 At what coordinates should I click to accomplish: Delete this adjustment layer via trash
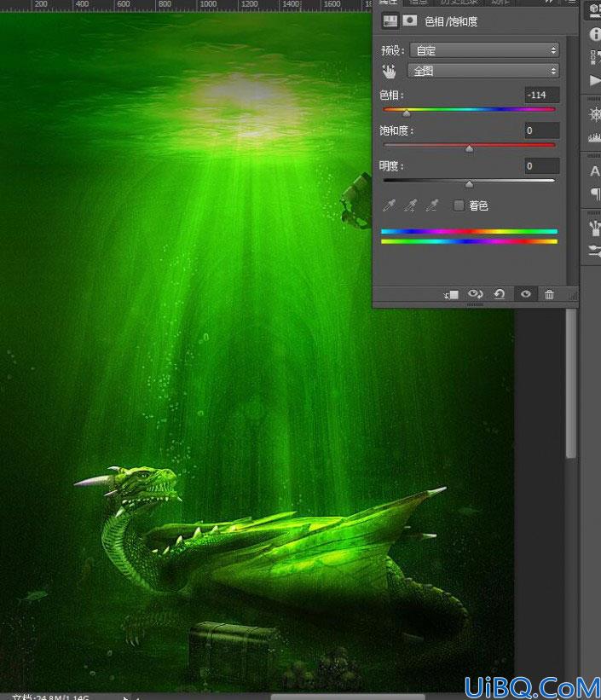pos(549,294)
